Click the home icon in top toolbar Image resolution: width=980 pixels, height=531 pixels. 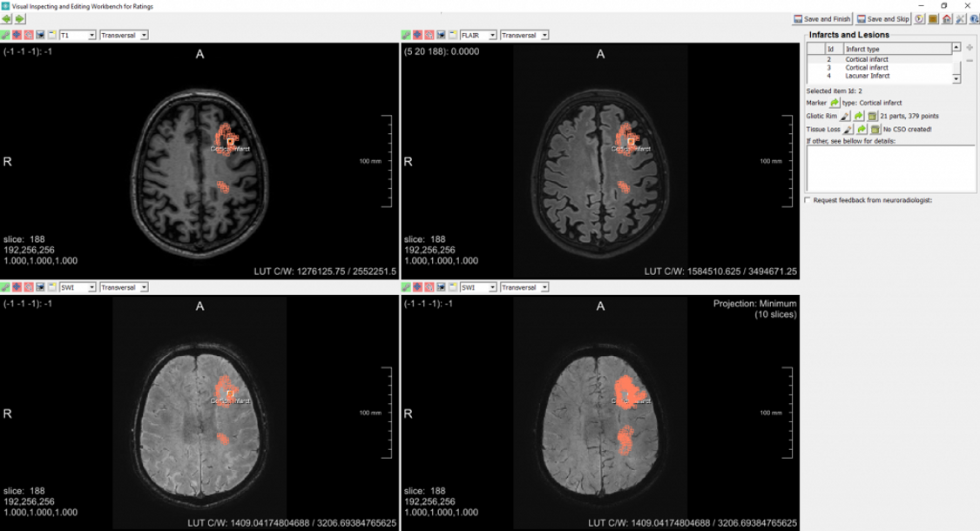pyautogui.click(x=947, y=19)
